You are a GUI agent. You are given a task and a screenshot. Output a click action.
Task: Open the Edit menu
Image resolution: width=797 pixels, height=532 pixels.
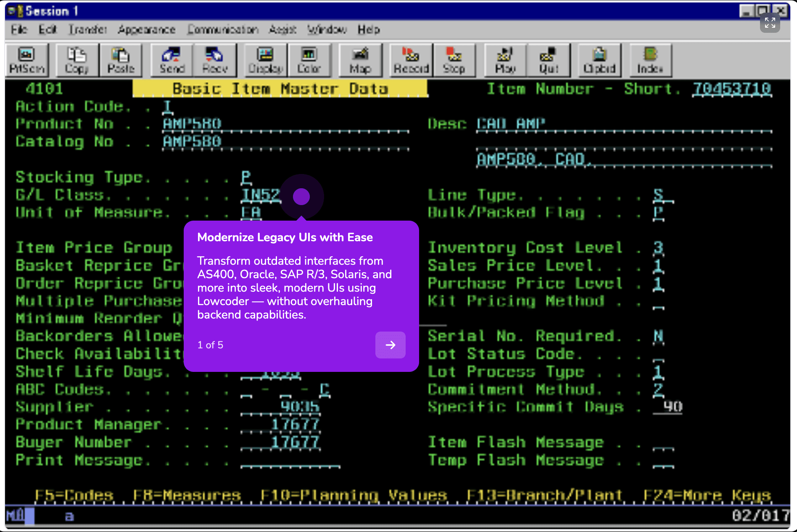(48, 29)
